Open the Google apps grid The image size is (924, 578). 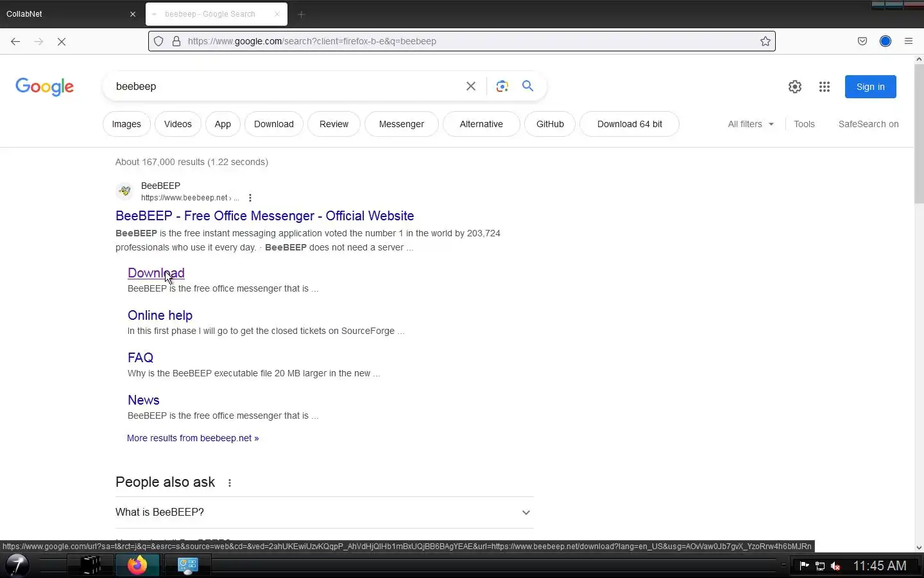click(825, 87)
